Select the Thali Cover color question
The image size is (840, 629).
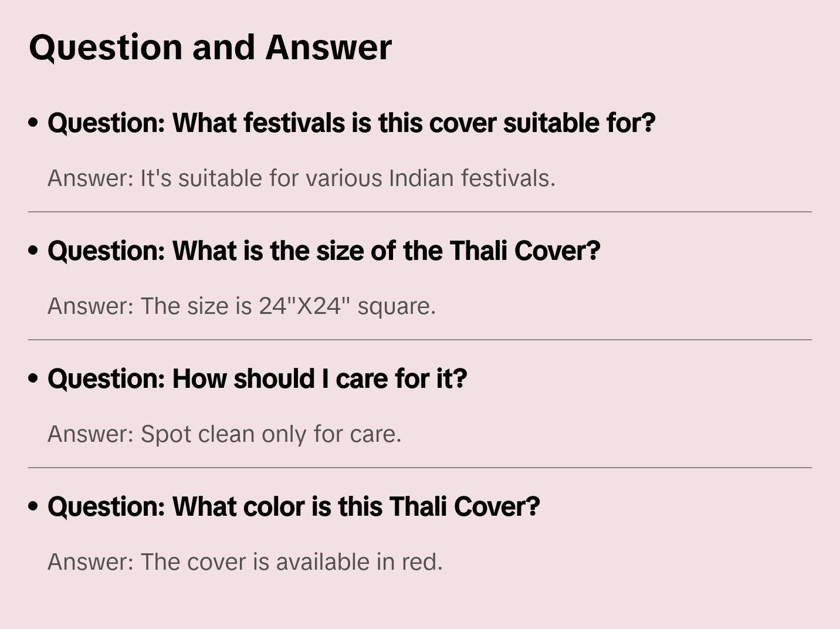(293, 507)
